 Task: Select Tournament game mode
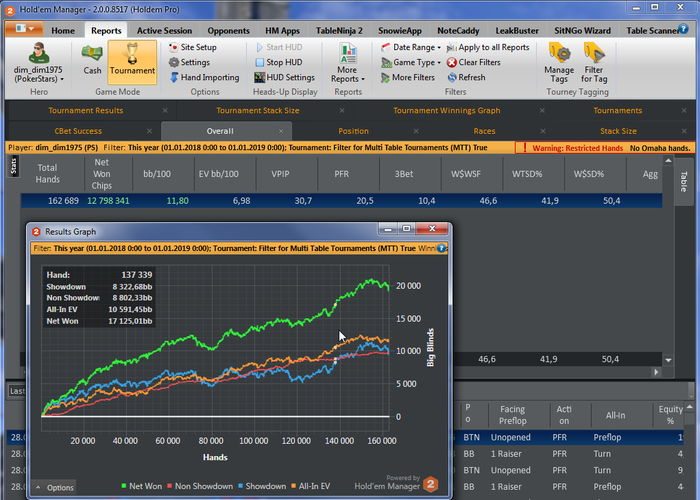pos(132,62)
